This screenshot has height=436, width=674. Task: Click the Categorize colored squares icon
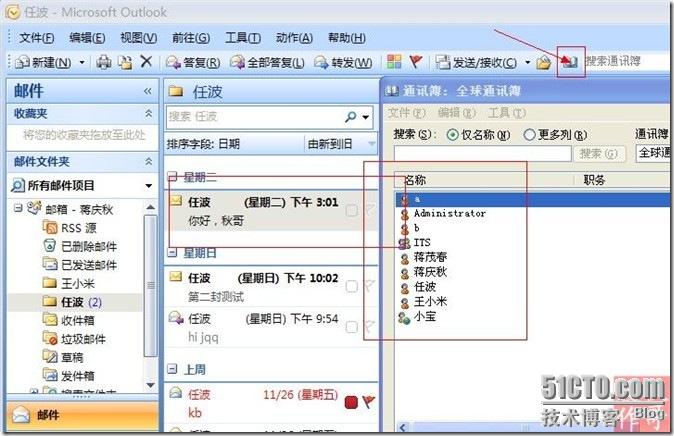pyautogui.click(x=394, y=62)
